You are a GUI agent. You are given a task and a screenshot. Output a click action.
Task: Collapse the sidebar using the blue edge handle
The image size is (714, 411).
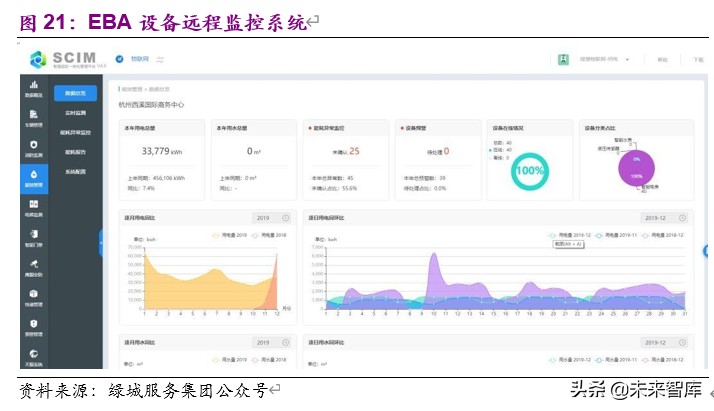[x=101, y=243]
